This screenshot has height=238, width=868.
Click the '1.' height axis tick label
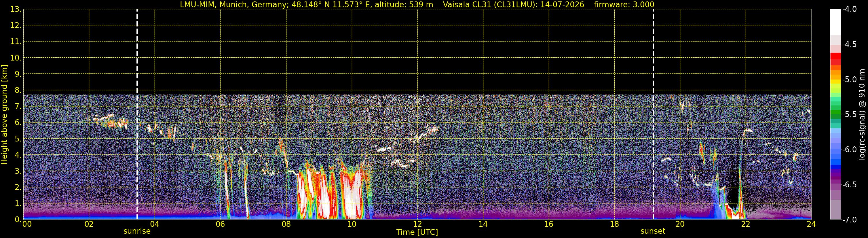pos(18,204)
